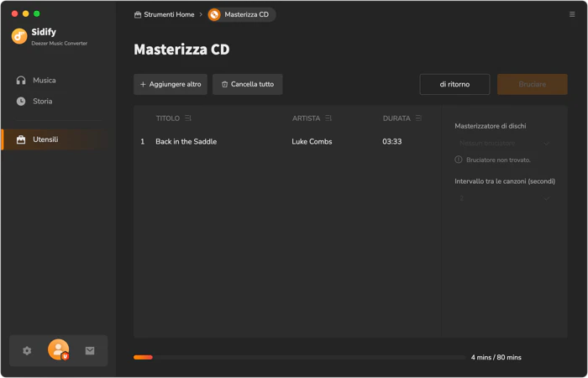588x378 pixels.
Task: Select the Utensili tools section
Action: (x=55, y=139)
